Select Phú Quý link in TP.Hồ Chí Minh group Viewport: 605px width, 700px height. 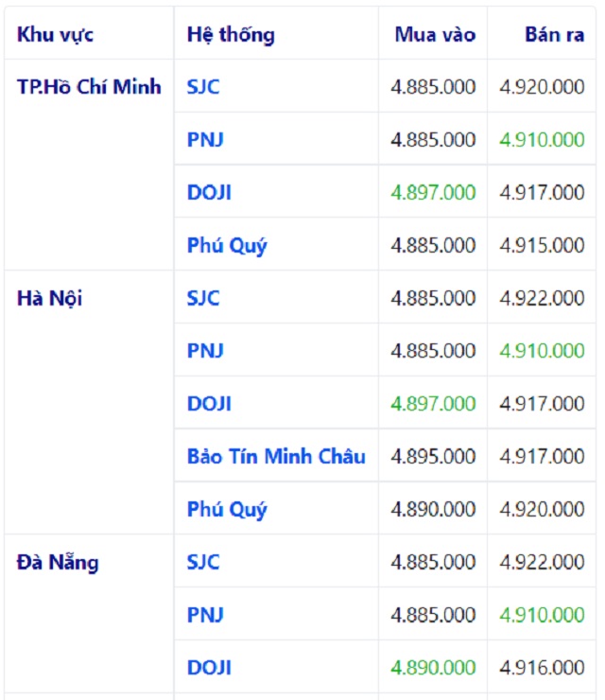227,246
